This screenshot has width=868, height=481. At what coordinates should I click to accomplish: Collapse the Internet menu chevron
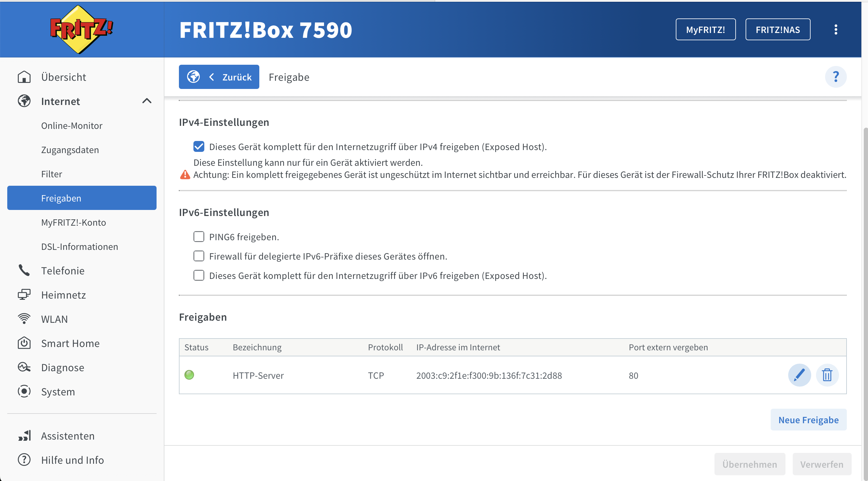click(x=147, y=101)
